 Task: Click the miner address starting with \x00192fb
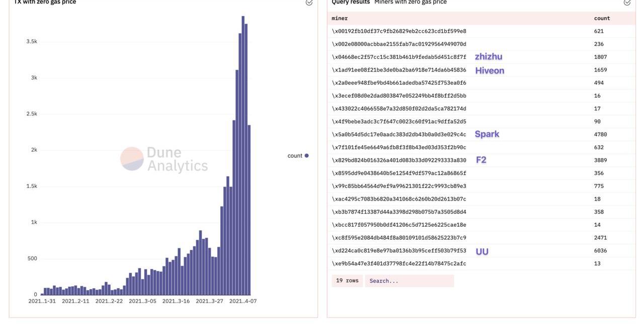tap(399, 31)
